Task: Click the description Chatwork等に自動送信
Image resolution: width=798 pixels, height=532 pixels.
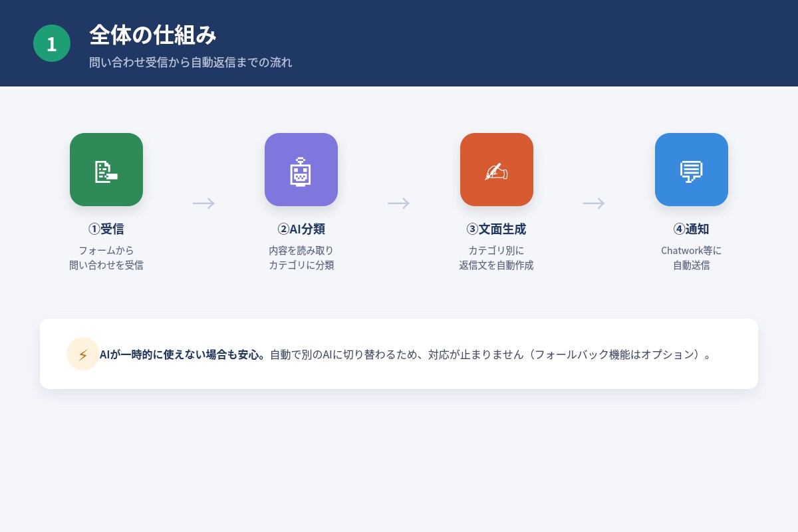Action: click(x=692, y=258)
